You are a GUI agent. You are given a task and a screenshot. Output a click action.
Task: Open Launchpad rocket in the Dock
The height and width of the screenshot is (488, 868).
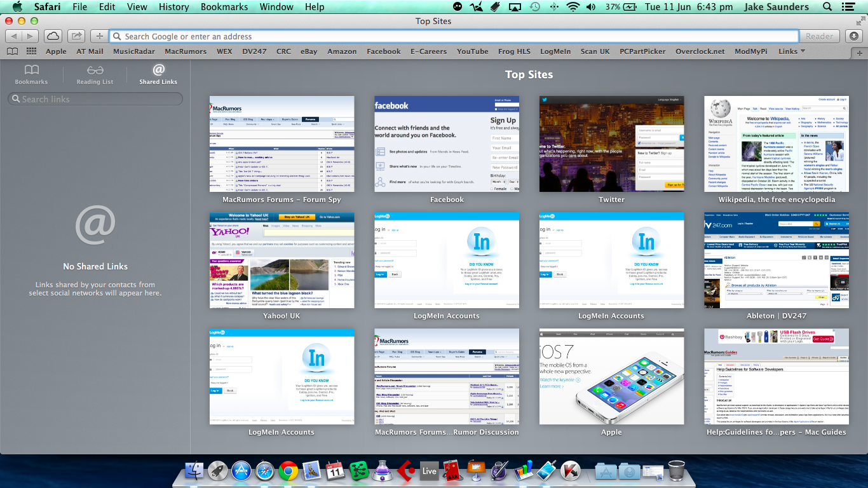click(217, 471)
